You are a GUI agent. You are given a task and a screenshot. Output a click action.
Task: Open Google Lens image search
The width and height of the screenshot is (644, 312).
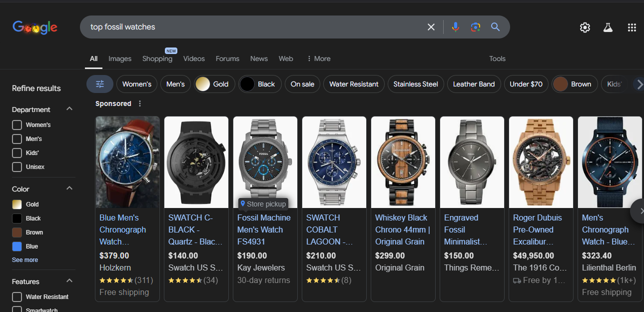(x=475, y=27)
